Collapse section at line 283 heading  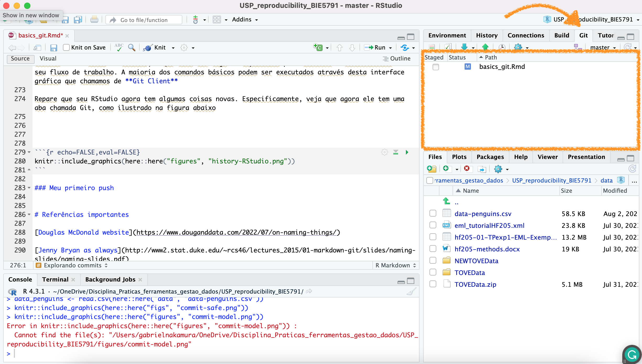point(29,188)
